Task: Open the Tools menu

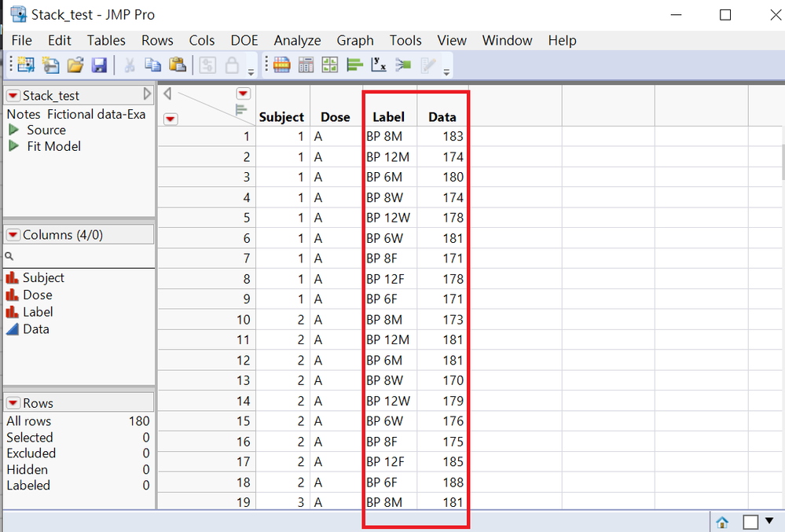Action: [x=405, y=40]
